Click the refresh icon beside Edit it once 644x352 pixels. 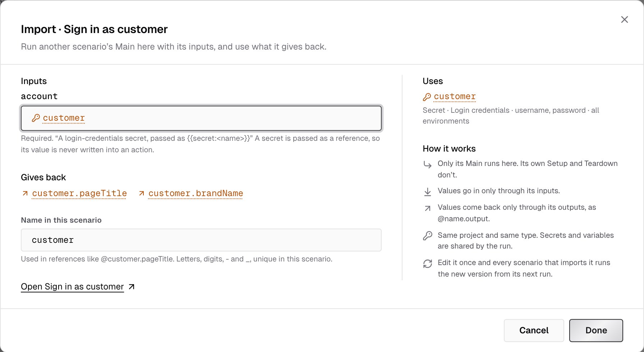pos(427,264)
